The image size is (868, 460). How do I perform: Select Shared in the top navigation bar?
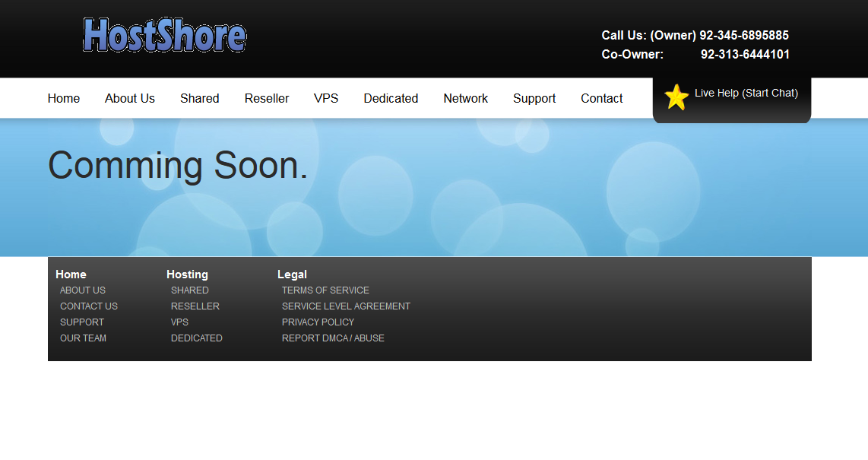click(199, 98)
